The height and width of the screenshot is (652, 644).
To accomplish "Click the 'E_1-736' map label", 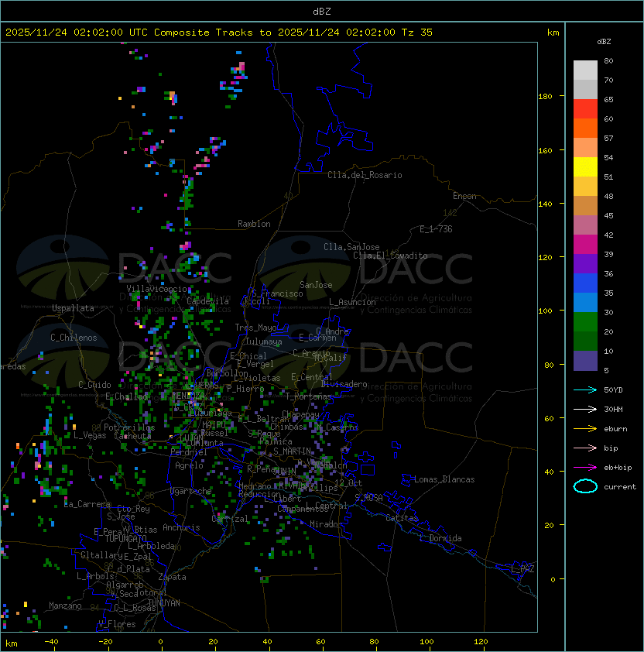I will pos(436,229).
